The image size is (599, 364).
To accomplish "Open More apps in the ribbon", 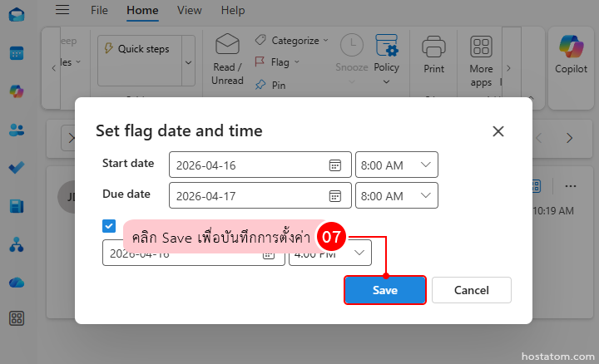I will click(481, 61).
